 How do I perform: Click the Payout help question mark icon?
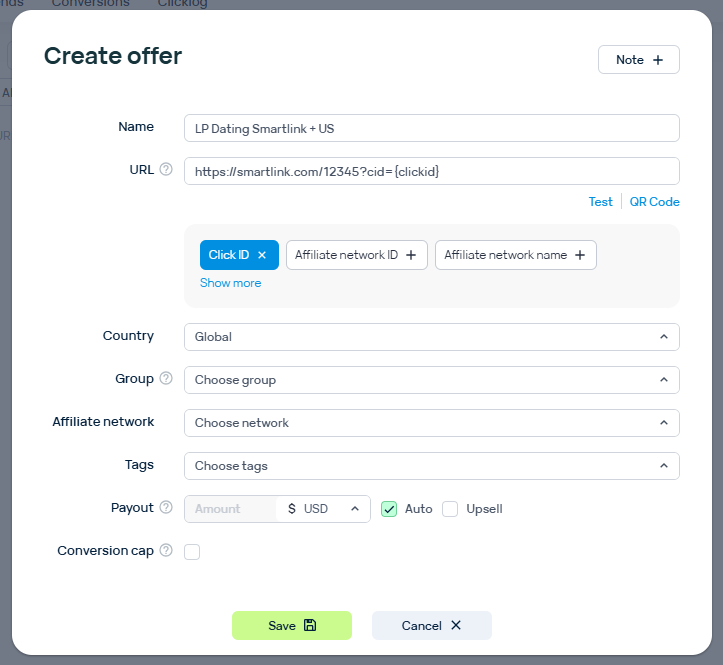(x=166, y=508)
